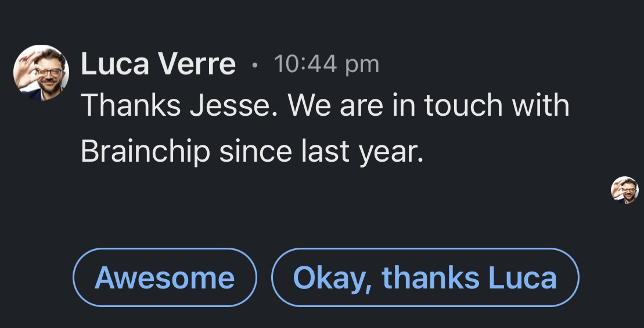
Task: Tap the message time next to the sender name
Action: point(326,64)
